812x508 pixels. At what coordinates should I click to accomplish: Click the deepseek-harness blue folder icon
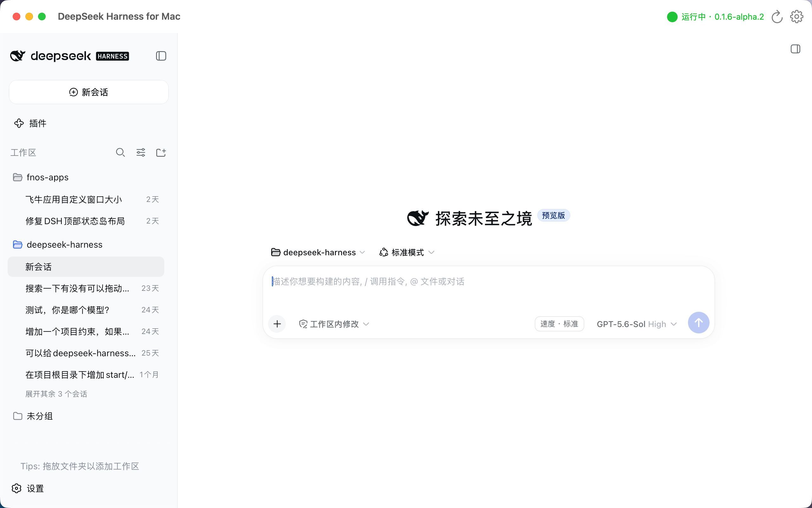click(17, 244)
